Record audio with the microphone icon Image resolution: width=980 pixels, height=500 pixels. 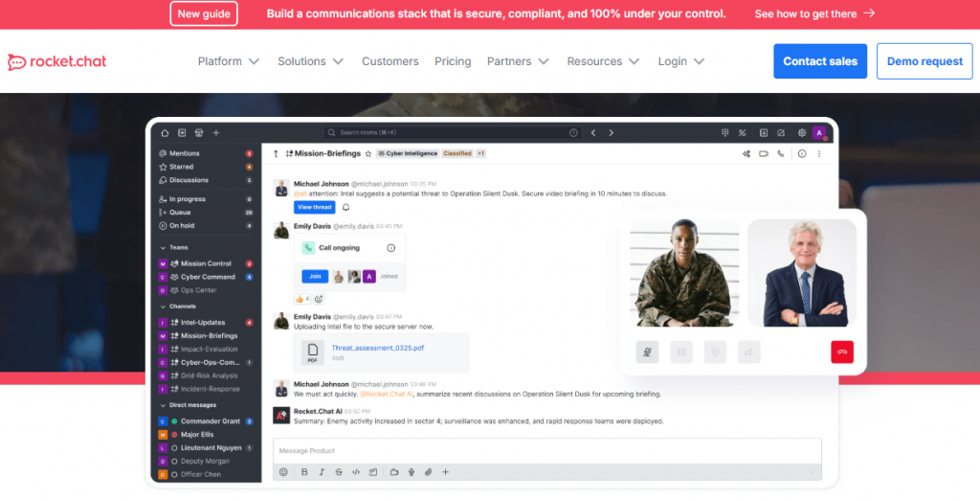(x=412, y=472)
